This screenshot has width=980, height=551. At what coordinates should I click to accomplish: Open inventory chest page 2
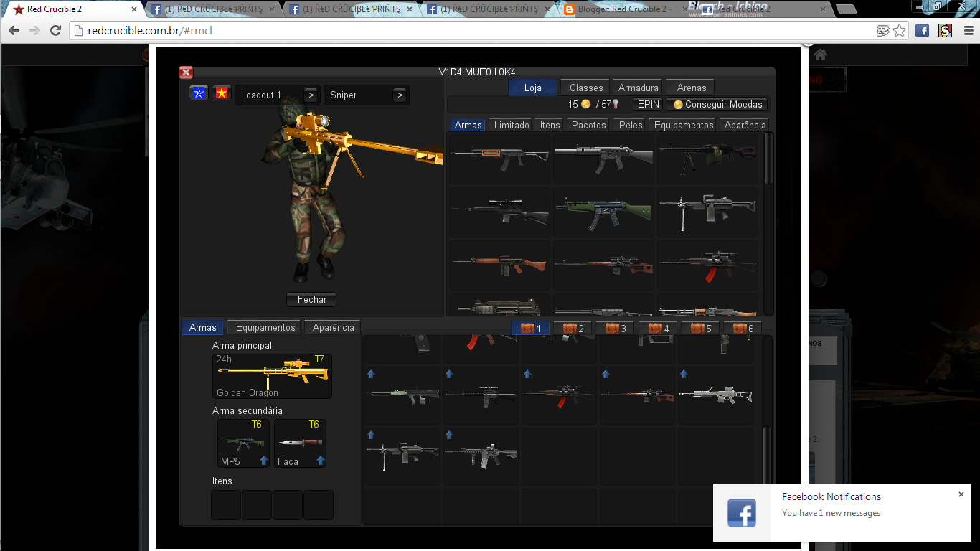[x=573, y=329]
